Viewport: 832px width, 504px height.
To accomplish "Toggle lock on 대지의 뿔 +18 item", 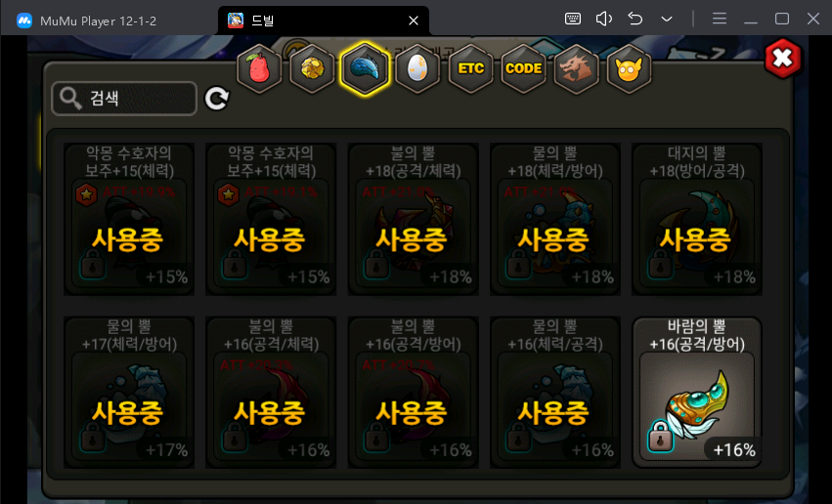I will pyautogui.click(x=661, y=263).
